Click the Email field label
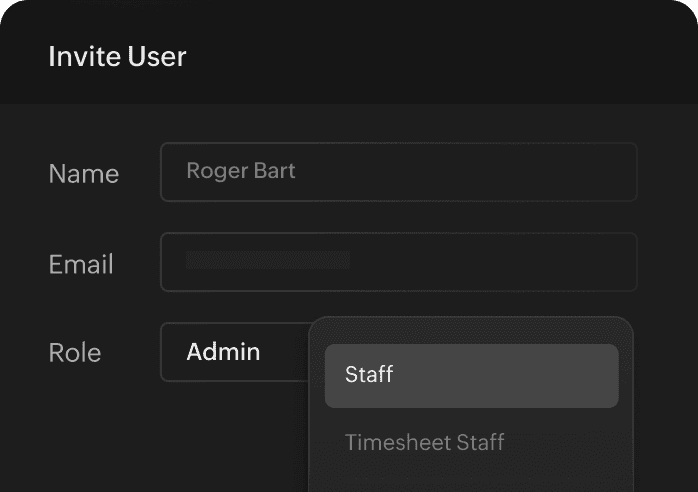 (x=80, y=264)
